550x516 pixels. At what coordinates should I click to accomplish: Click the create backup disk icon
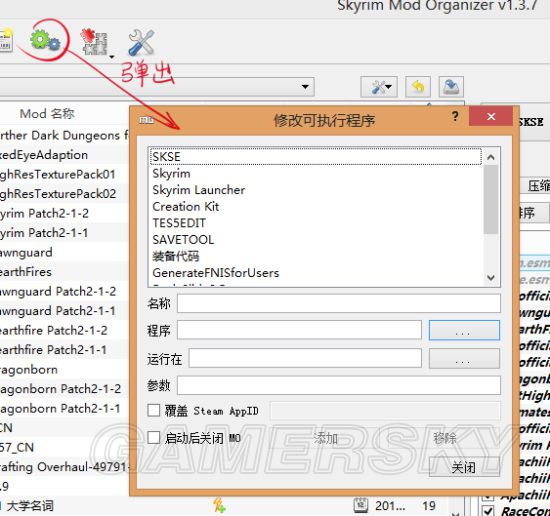pyautogui.click(x=451, y=87)
